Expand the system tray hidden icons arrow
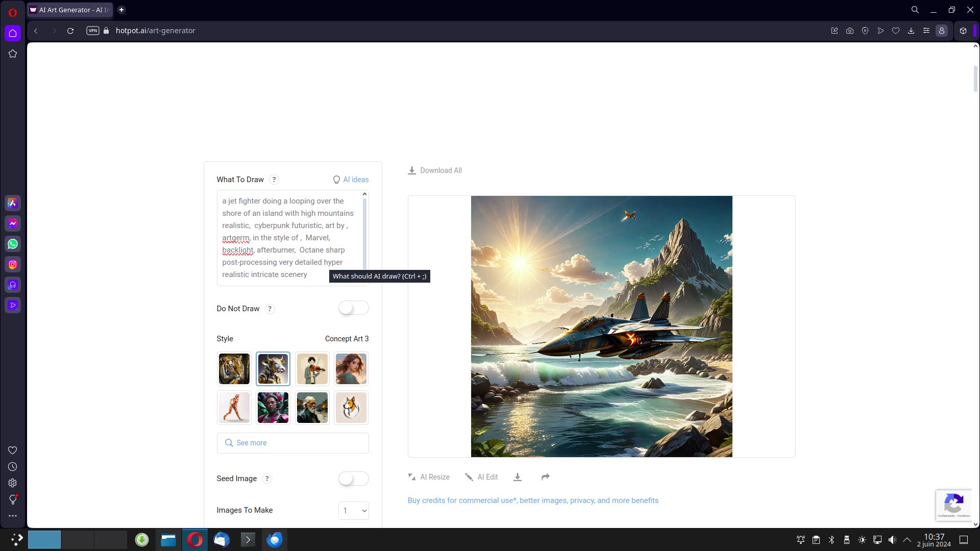980x551 pixels. [x=907, y=540]
